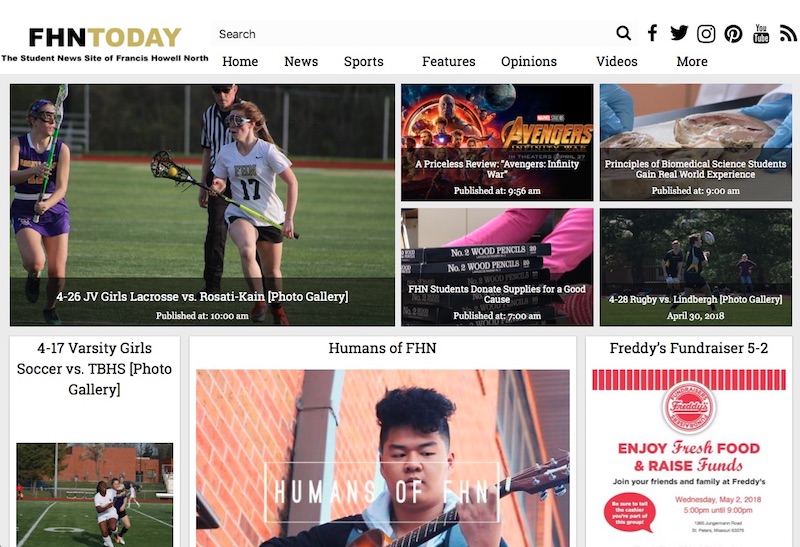
Task: Focus the Search text field
Action: pos(412,34)
